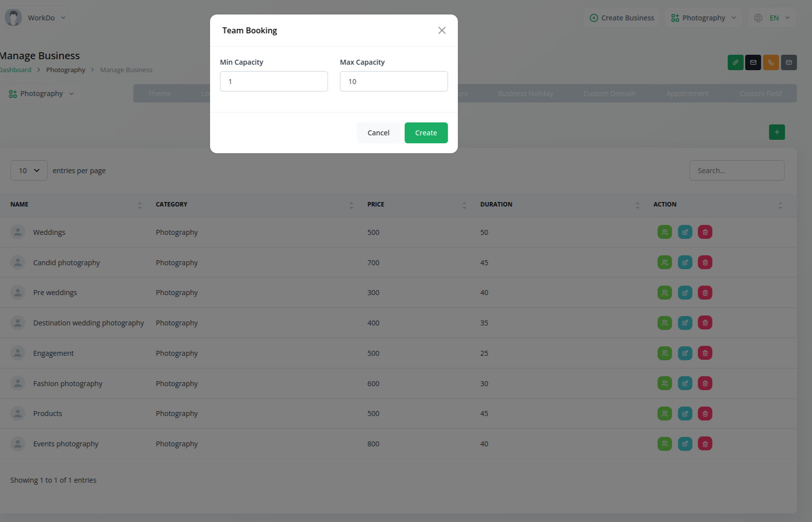This screenshot has height=522, width=812.
Task: Click the orange phone icon button
Action: [771, 63]
